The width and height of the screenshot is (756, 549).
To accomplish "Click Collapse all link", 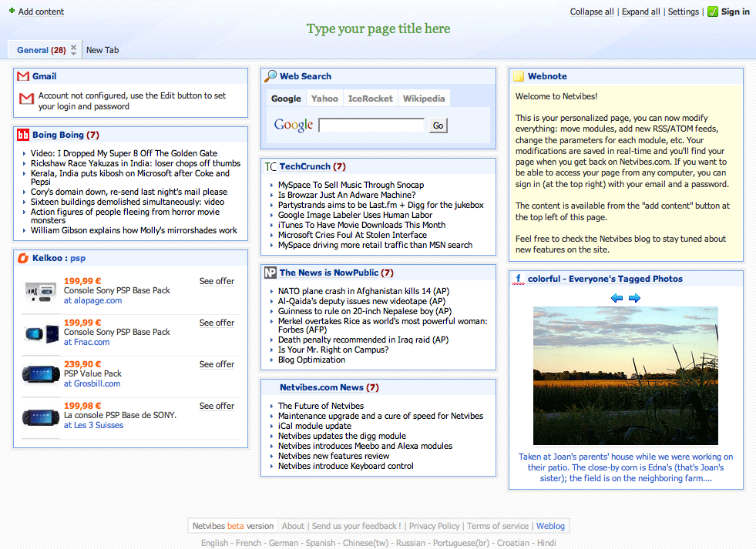I will pyautogui.click(x=592, y=12).
